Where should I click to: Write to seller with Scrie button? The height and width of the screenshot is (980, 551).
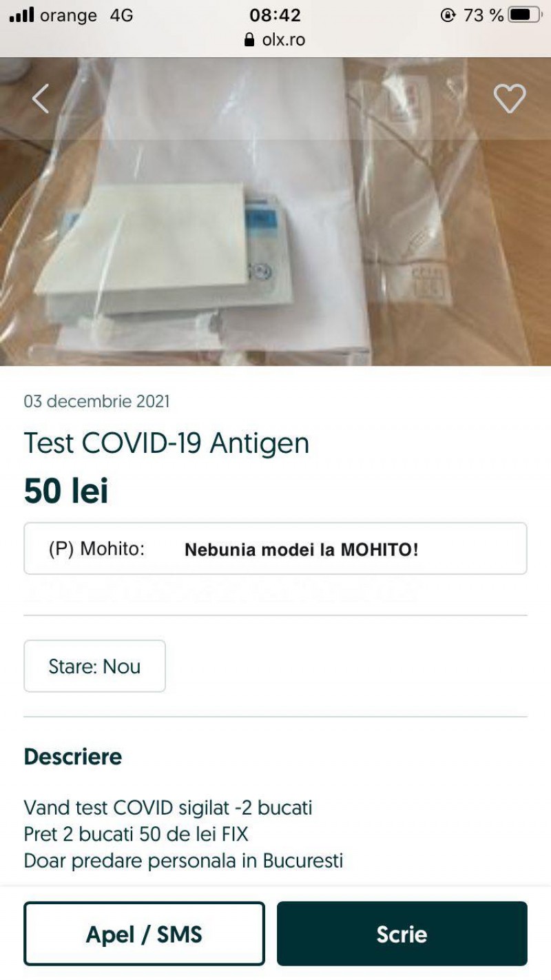click(402, 934)
